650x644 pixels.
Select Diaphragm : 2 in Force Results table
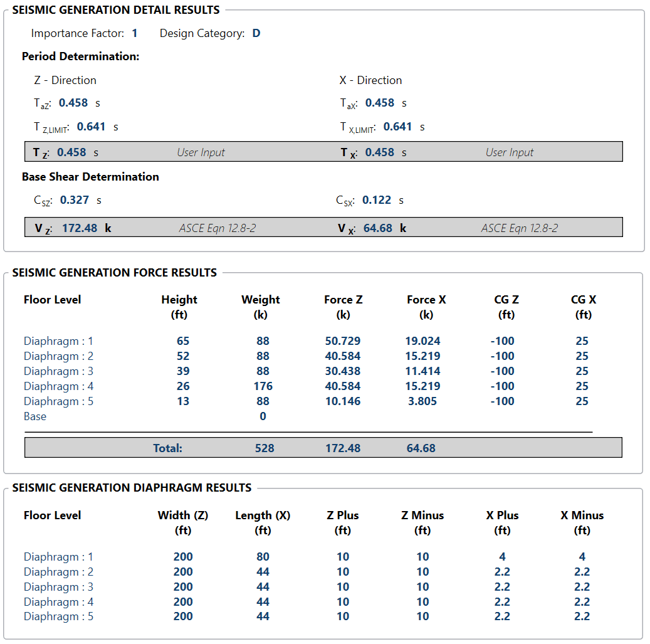[58, 356]
